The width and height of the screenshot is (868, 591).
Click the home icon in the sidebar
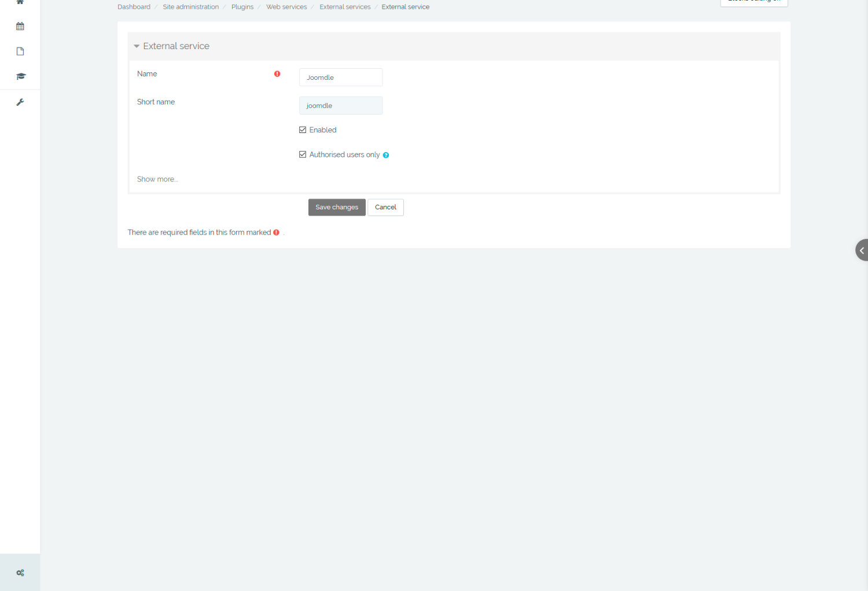(20, 2)
